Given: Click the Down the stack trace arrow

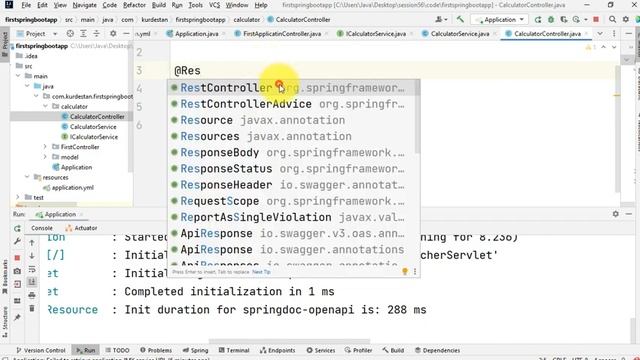Looking at the screenshot, I should click(32, 256).
